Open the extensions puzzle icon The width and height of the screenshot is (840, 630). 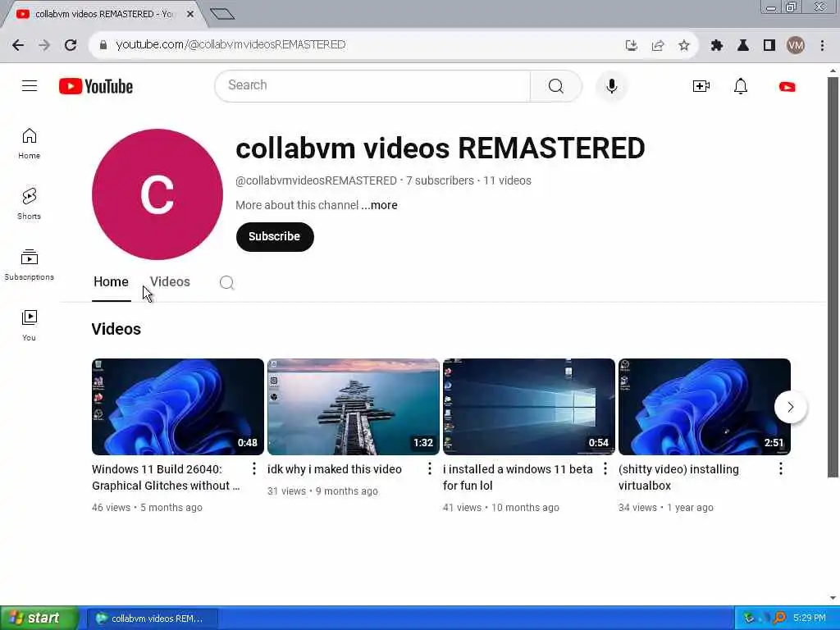[717, 45]
